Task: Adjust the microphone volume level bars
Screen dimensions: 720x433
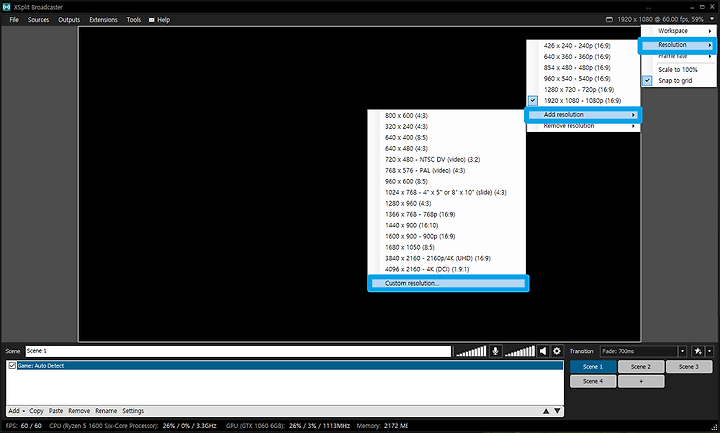Action: tap(471, 351)
